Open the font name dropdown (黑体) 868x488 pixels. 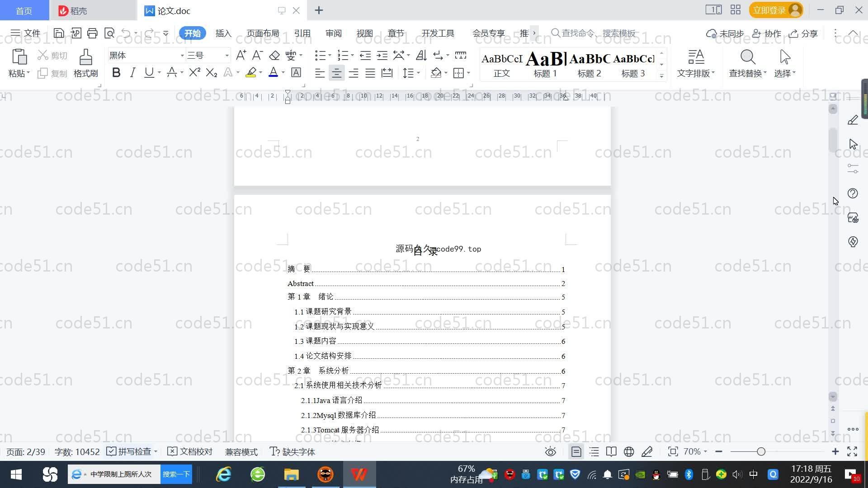(182, 56)
